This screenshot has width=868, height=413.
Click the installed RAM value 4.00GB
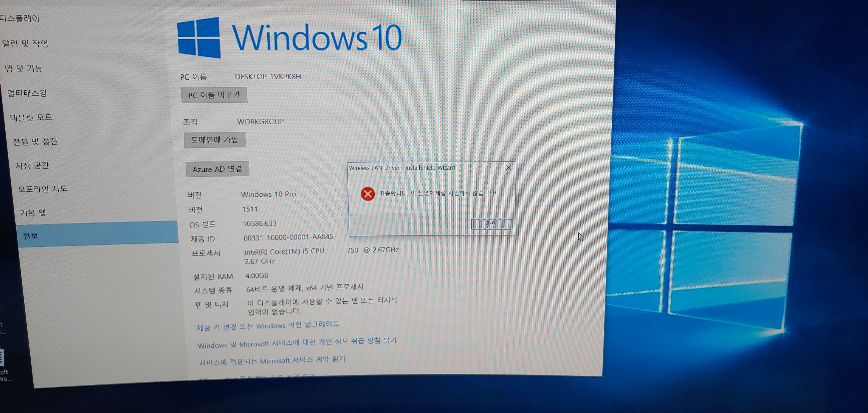click(257, 276)
